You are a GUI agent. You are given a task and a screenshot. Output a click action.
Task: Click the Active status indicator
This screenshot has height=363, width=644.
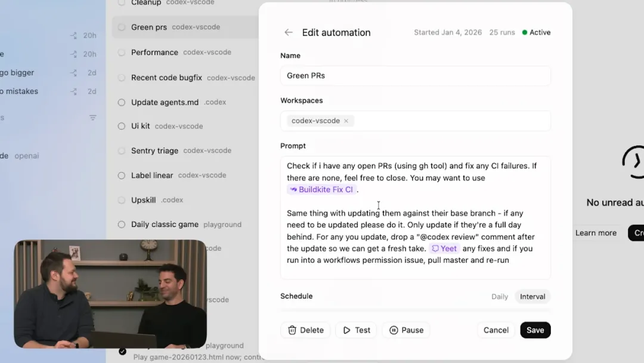coord(537,32)
